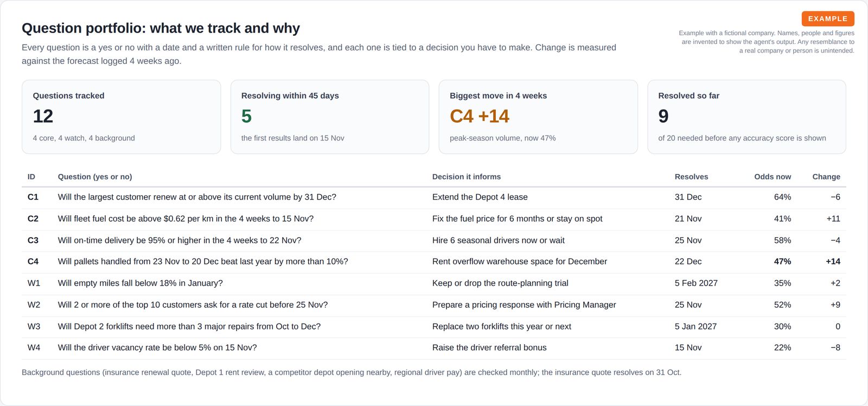The height and width of the screenshot is (406, 868).
Task: Click the Depot 2 forklifts repairs question
Action: (189, 327)
